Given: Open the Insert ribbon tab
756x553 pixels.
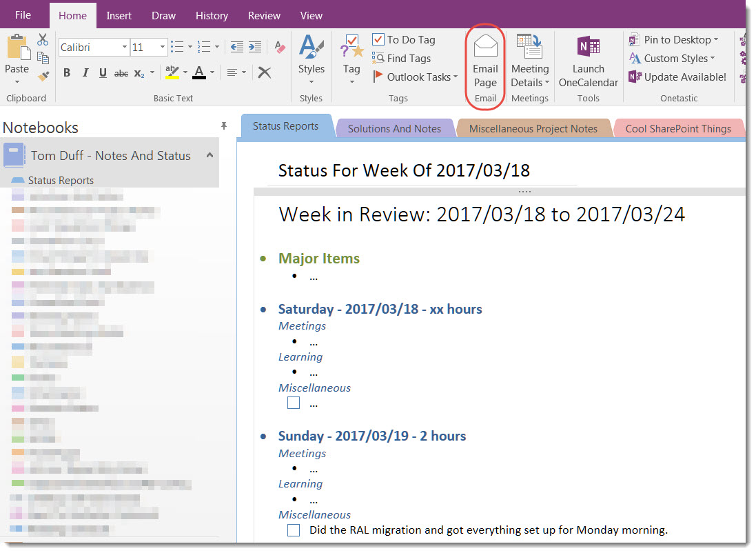Looking at the screenshot, I should pos(119,15).
